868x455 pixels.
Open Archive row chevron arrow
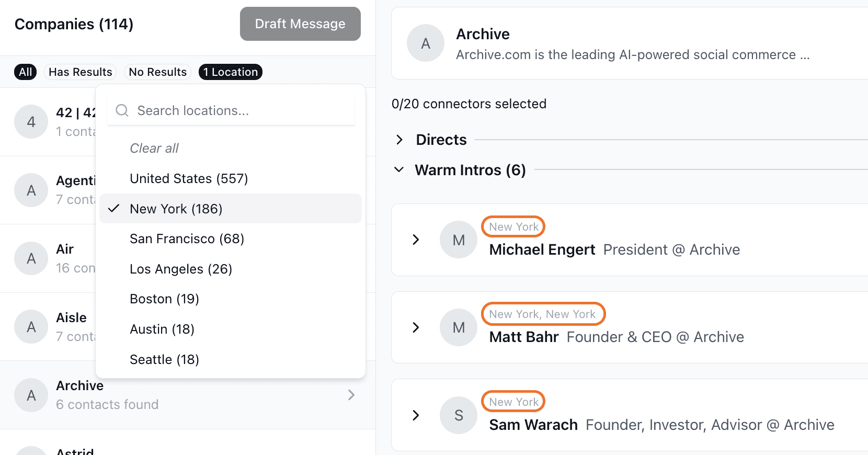351,395
